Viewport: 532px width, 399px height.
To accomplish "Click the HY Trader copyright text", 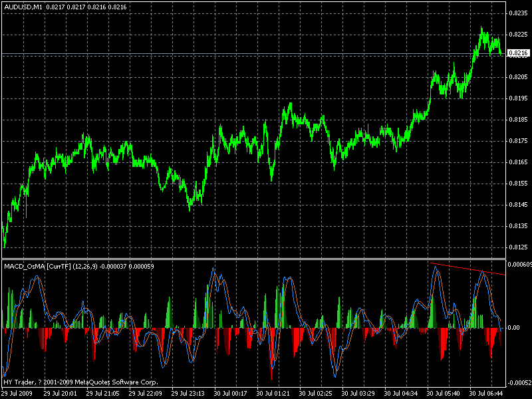I will (80, 382).
